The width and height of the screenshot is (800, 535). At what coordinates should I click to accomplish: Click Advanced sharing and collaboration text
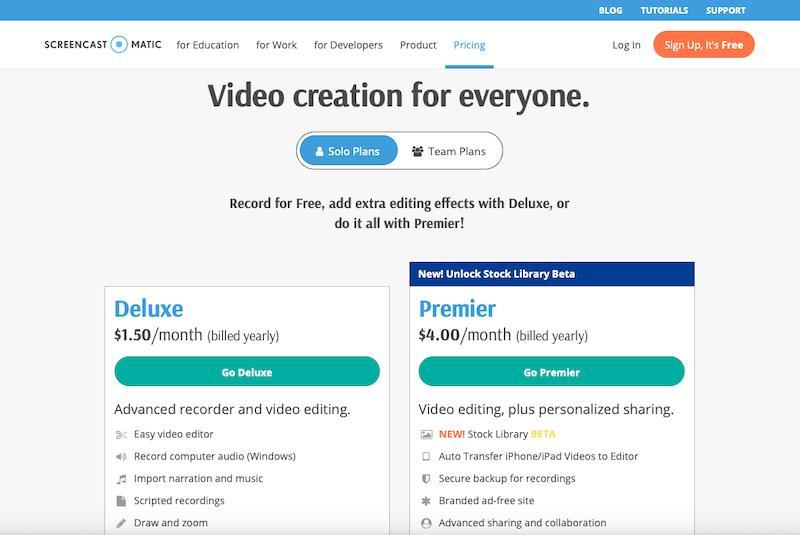[522, 523]
